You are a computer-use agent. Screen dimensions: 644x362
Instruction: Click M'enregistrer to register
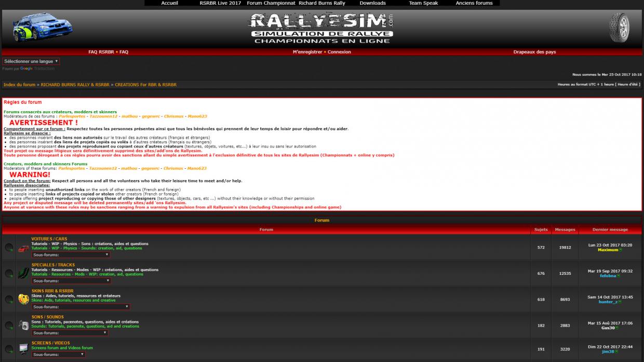coord(307,52)
